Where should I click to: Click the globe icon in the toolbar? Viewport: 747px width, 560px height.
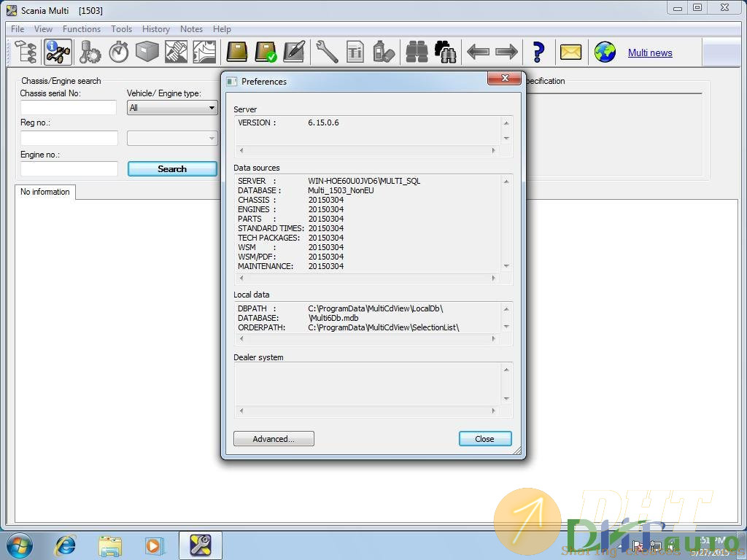tap(605, 52)
